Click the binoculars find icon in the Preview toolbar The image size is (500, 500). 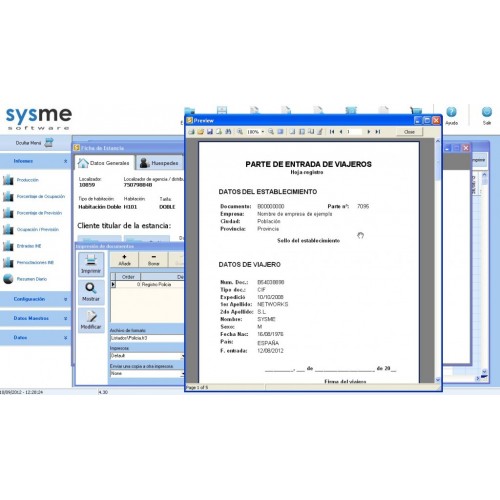tap(228, 132)
